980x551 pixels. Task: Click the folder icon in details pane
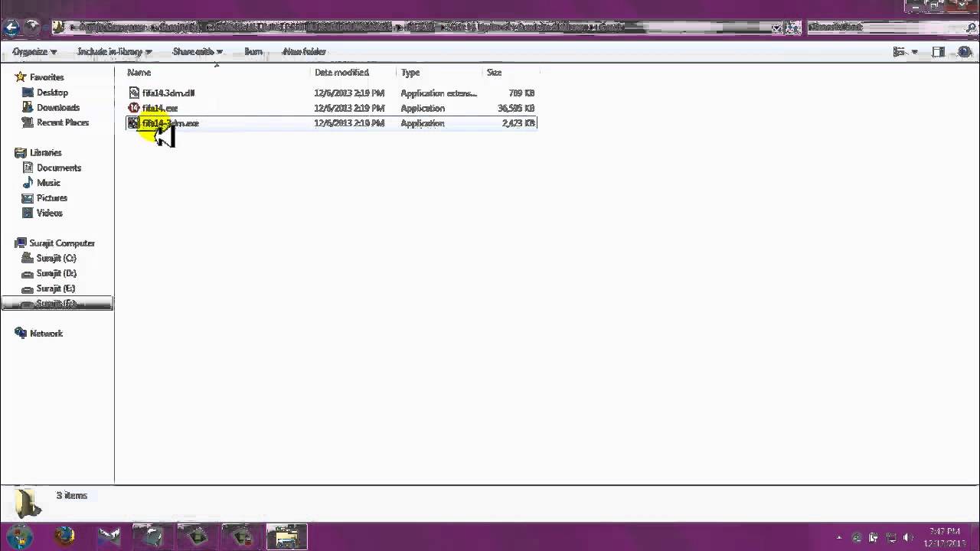[x=28, y=504]
